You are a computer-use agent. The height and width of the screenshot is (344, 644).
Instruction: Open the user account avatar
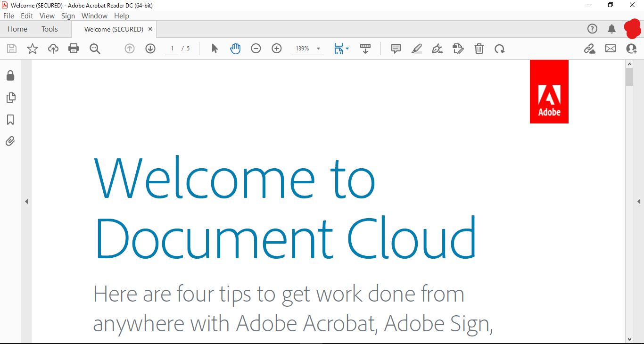633,29
